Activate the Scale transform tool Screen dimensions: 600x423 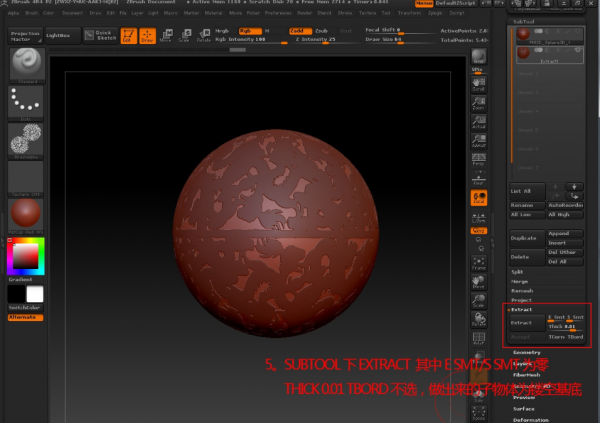pyautogui.click(x=184, y=36)
